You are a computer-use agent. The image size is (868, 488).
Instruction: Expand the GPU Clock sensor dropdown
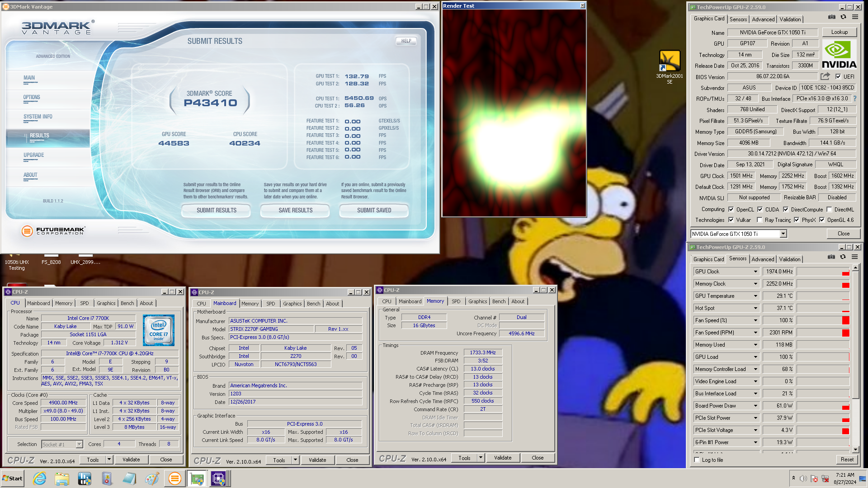pyautogui.click(x=755, y=272)
